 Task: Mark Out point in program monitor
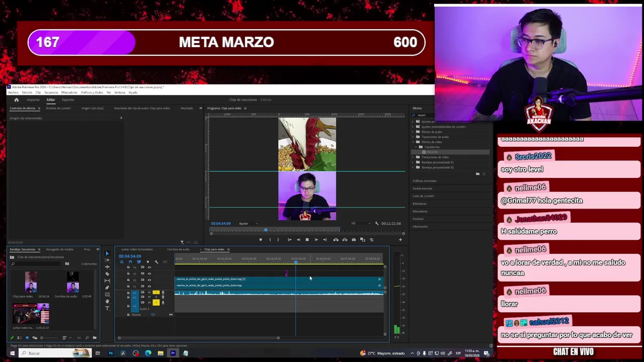(278, 240)
